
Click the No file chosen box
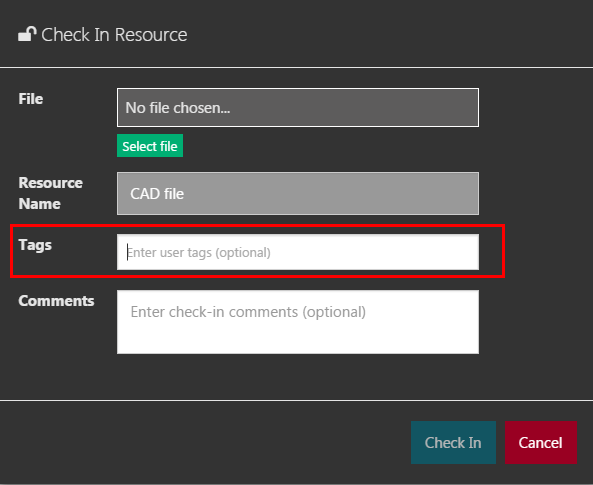[x=298, y=107]
